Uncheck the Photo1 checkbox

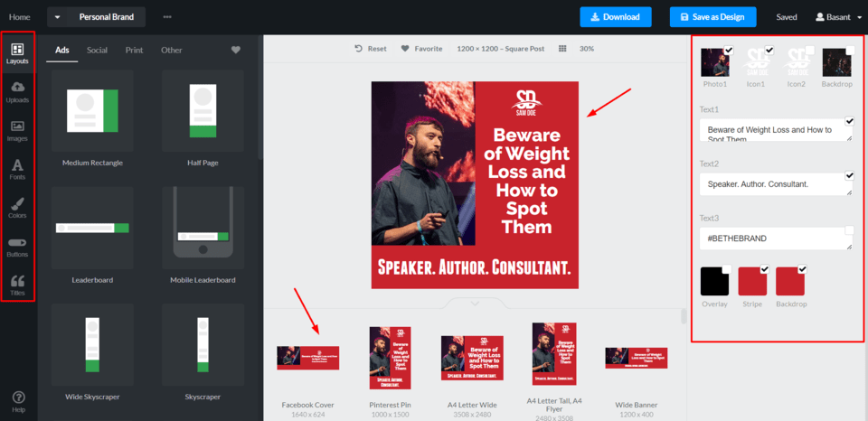tap(729, 51)
